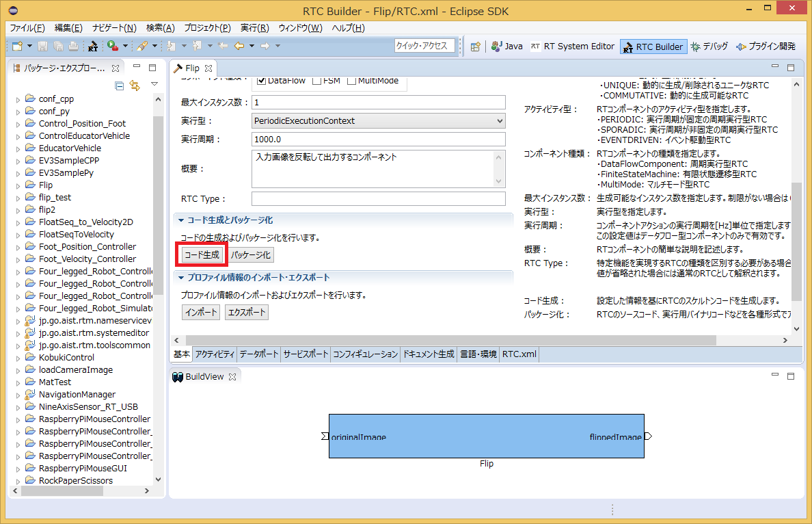Click the New wizard toolbar icon
This screenshot has width=812, height=524.
(x=17, y=46)
